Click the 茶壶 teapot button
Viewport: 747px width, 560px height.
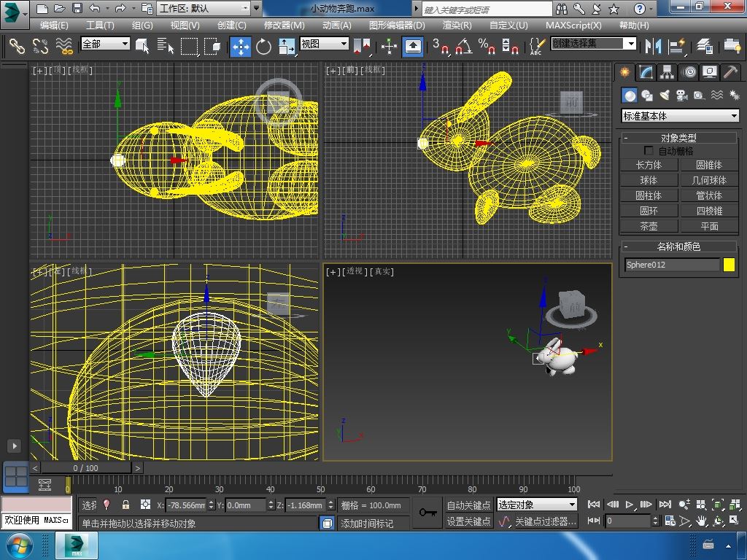649,226
